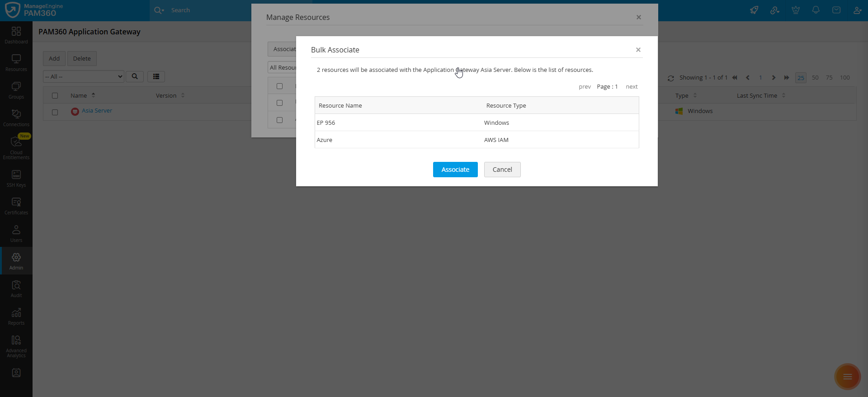Go to the previous page arrow in gateway list
Image resolution: width=868 pixels, height=397 pixels.
(x=748, y=78)
